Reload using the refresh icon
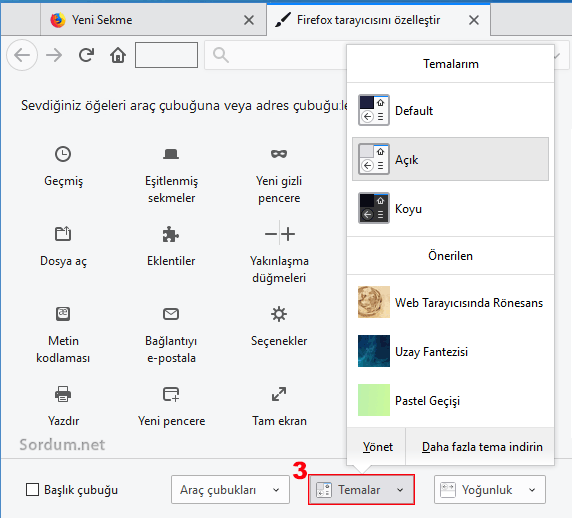The image size is (572, 518). 86,55
